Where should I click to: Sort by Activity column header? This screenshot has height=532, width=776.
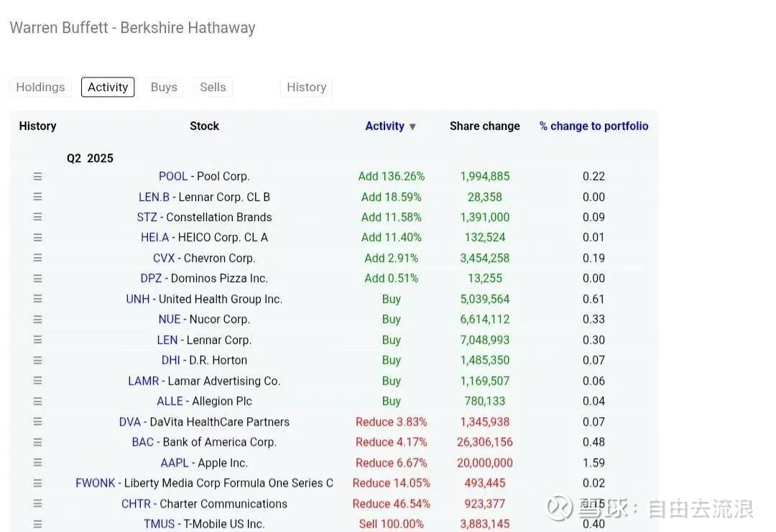coord(390,126)
